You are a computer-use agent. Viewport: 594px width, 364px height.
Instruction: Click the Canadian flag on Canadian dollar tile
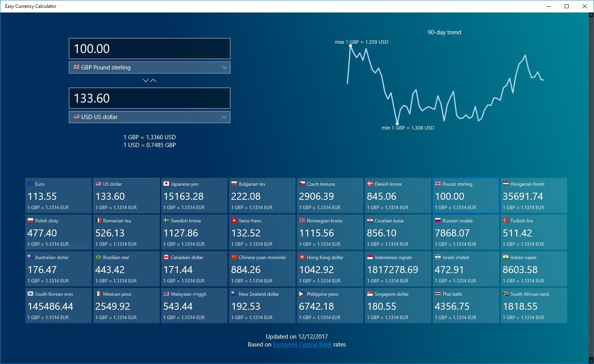click(166, 257)
